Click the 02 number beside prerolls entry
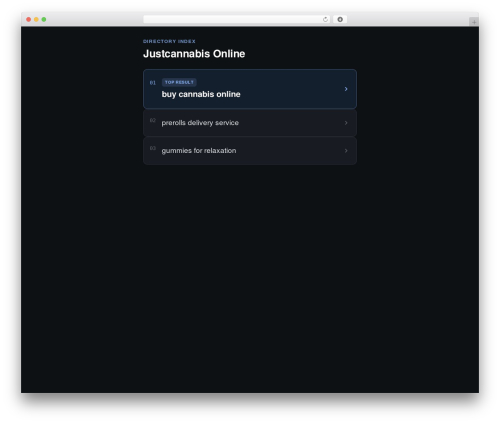 pyautogui.click(x=153, y=120)
